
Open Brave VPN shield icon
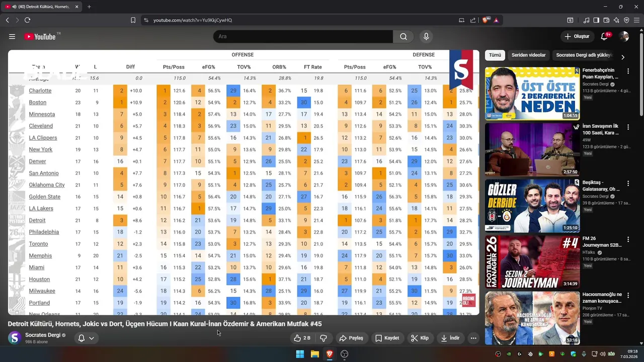[x=626, y=20]
